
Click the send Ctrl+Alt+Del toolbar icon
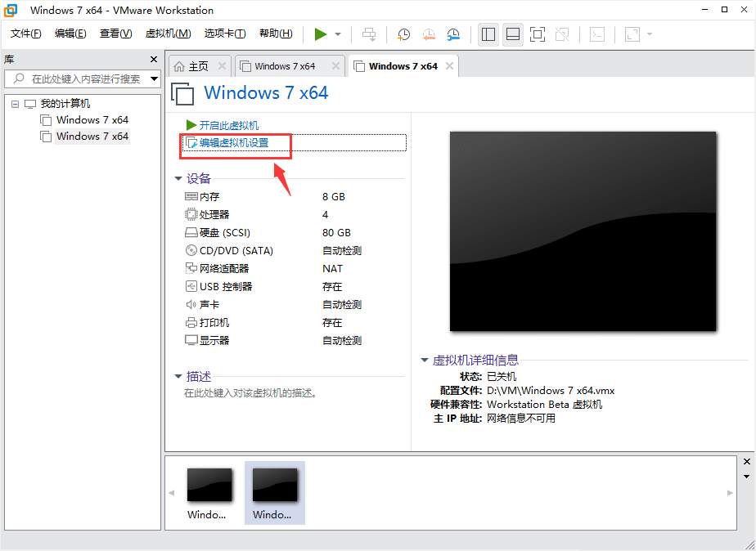point(369,34)
